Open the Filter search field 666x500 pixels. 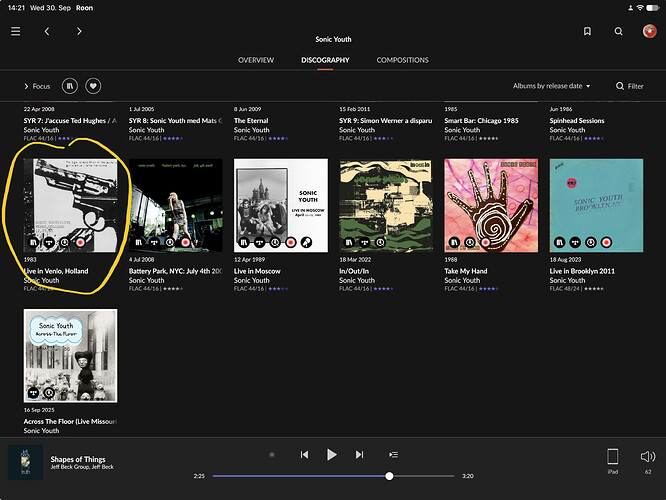click(629, 86)
